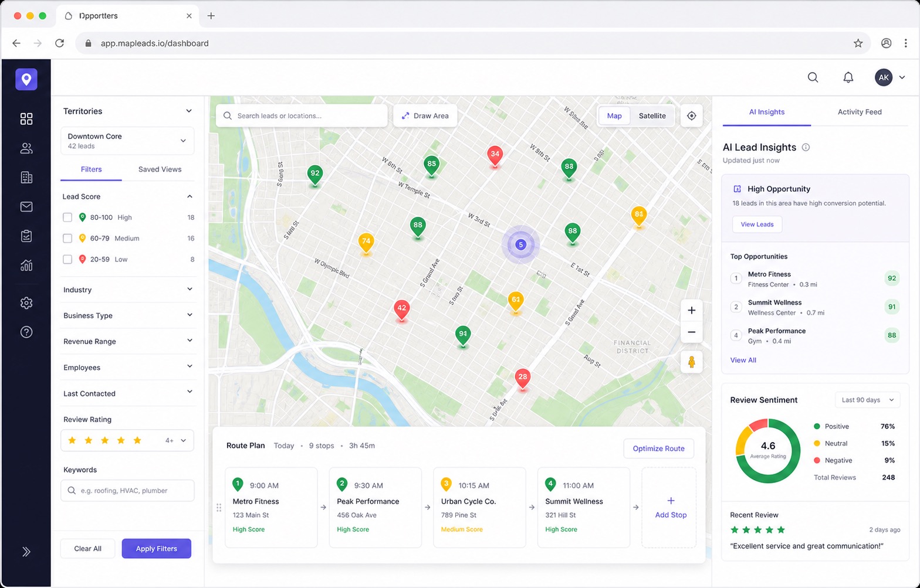The image size is (920, 588).
Task: Open the Last 90 days dropdown
Action: tap(867, 400)
